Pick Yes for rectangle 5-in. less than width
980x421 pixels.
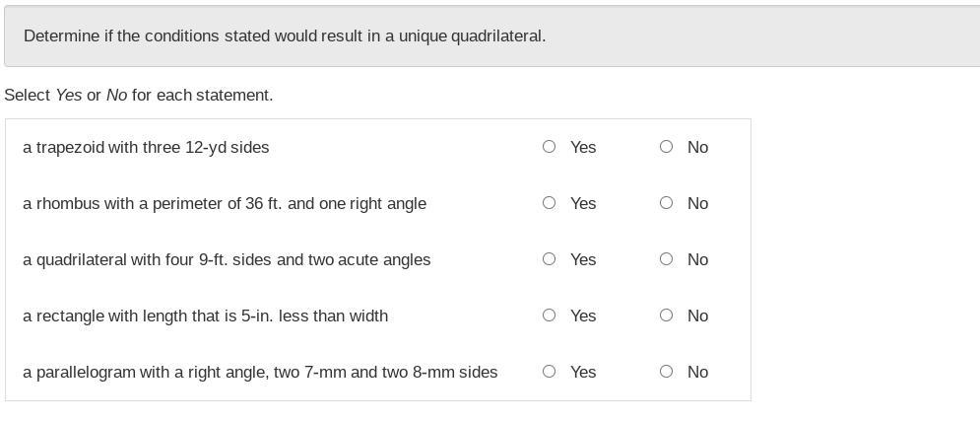(x=549, y=316)
